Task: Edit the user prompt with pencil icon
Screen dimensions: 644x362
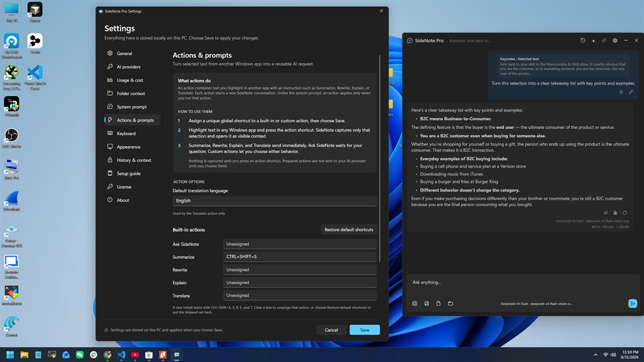Action: point(631,92)
